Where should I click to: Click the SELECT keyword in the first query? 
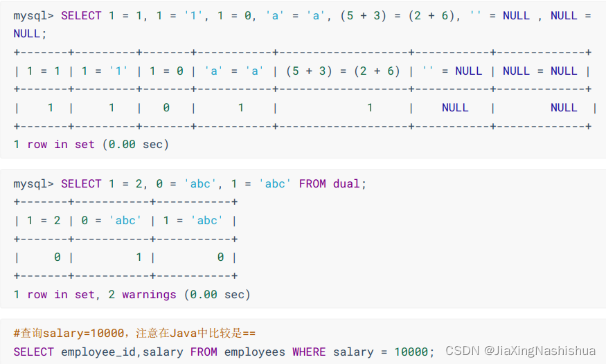(81, 16)
